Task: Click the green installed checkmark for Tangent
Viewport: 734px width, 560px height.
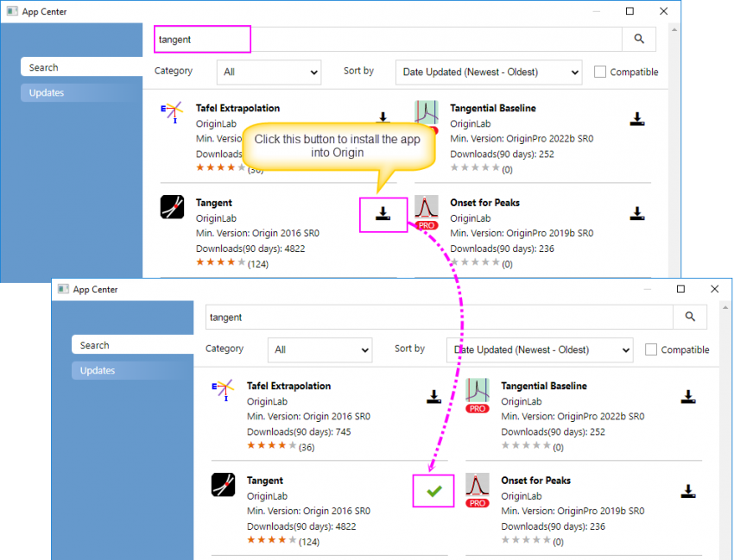Action: [x=433, y=490]
